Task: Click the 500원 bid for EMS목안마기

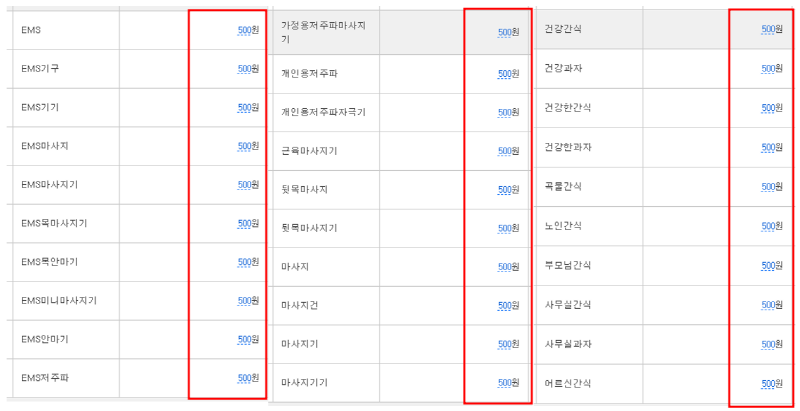Action: pyautogui.click(x=248, y=262)
